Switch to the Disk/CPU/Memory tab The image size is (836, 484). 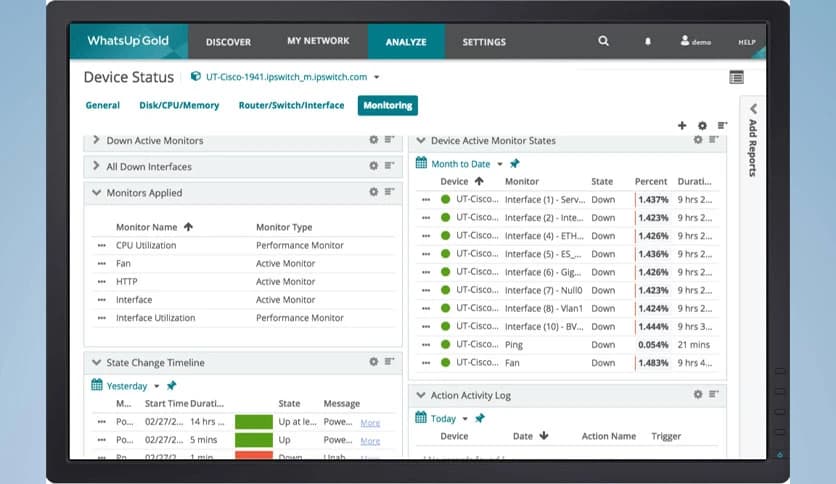point(179,105)
